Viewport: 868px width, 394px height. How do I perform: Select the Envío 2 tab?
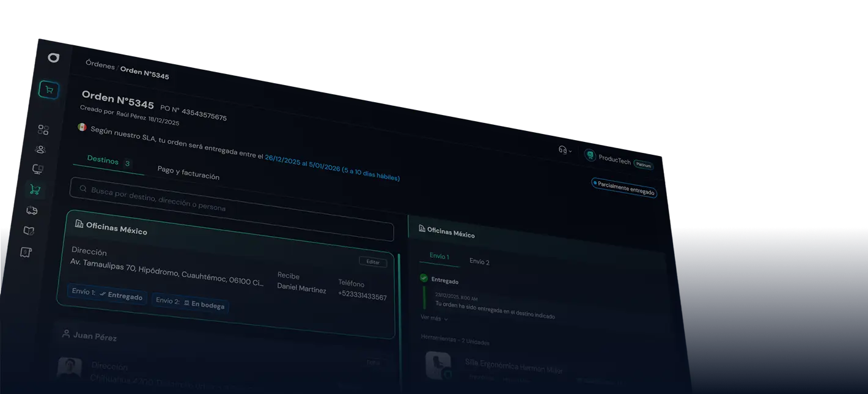tap(479, 261)
